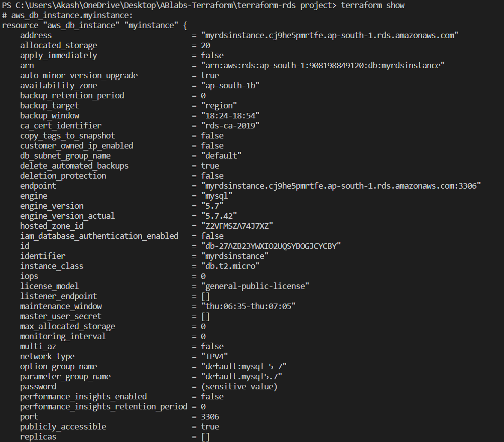
Task: Click the arn value string
Action: [x=323, y=66]
